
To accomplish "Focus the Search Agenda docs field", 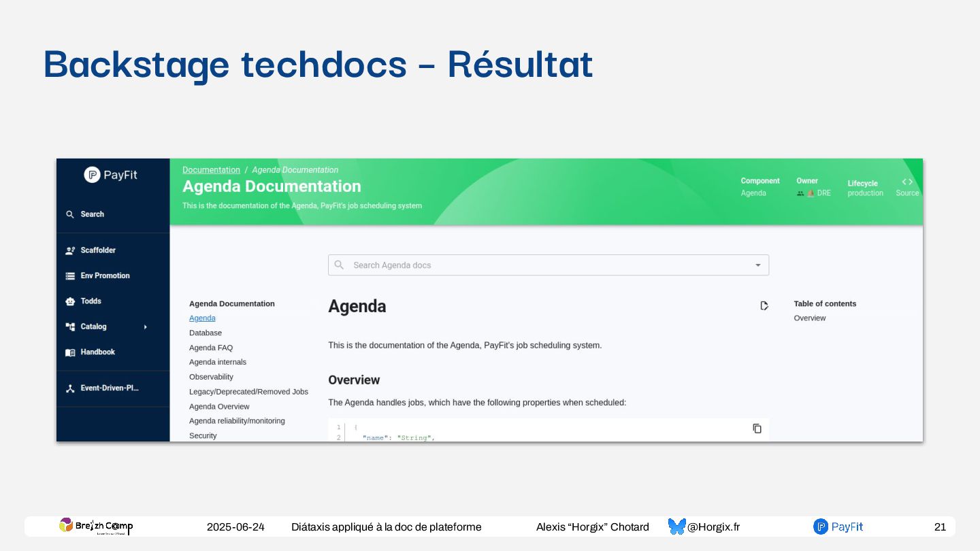I will coord(549,265).
